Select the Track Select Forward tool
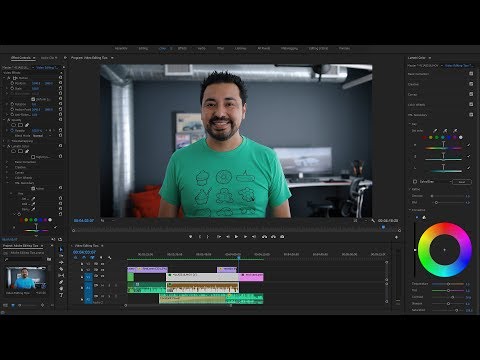 click(61, 256)
